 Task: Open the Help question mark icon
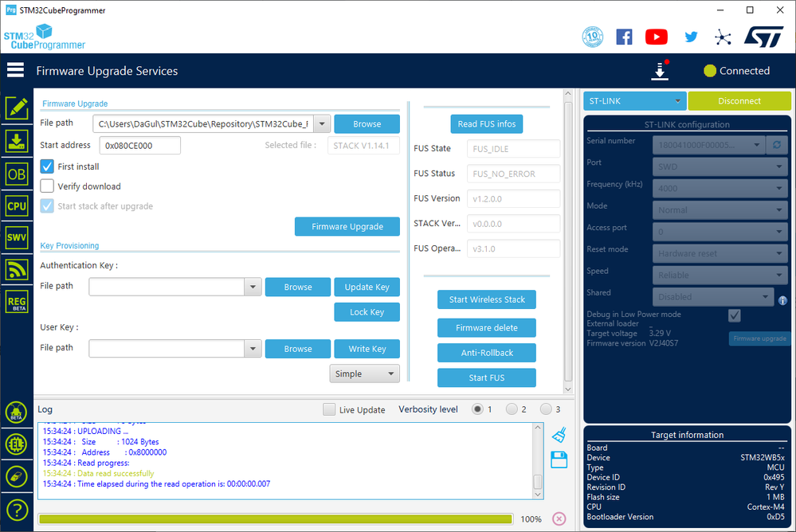[x=16, y=510]
